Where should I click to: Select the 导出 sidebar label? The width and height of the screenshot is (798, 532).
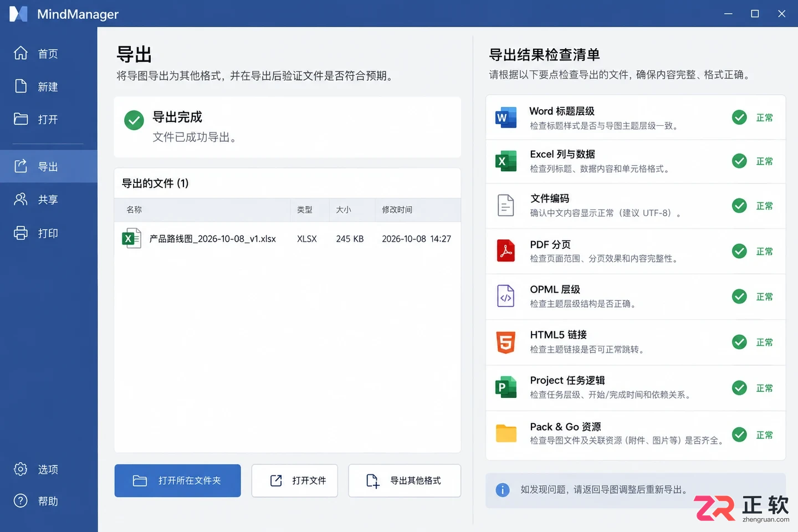[48, 166]
